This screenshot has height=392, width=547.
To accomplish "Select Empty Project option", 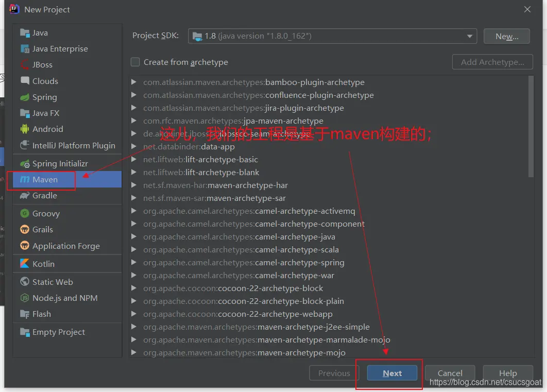I will tap(58, 332).
